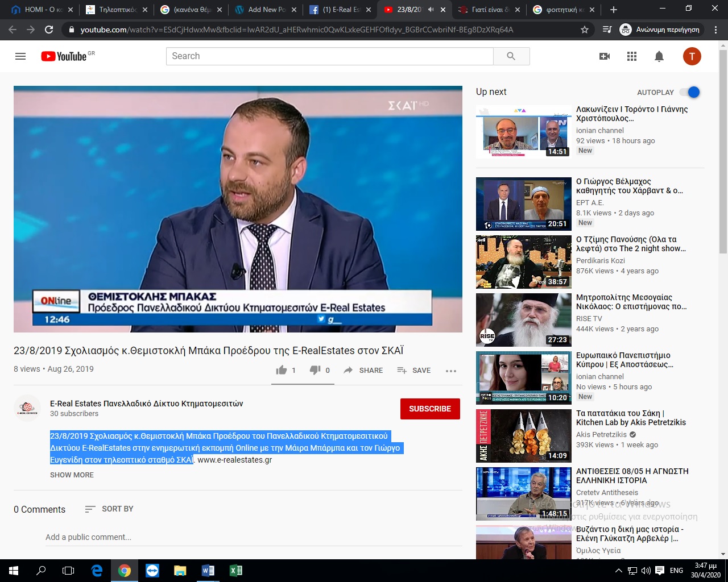Viewport: 728px width, 582px height.
Task: Close the HOMI tab
Action: (71, 10)
